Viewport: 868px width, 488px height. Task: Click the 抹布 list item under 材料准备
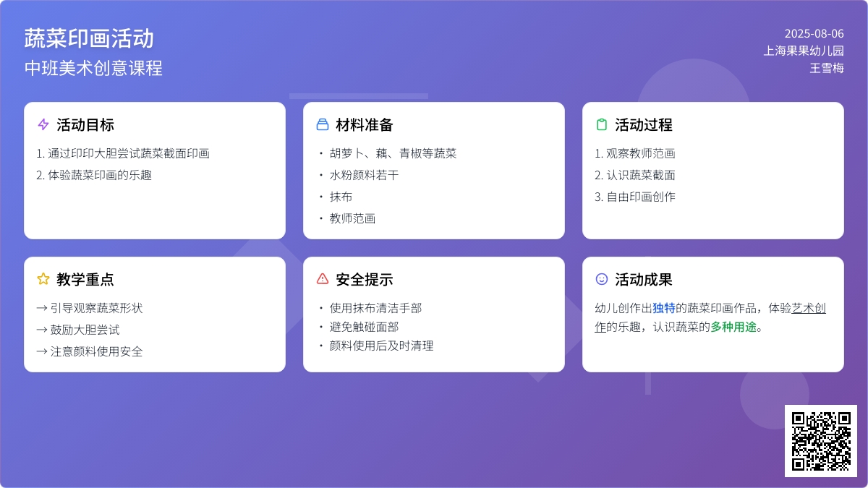click(341, 197)
